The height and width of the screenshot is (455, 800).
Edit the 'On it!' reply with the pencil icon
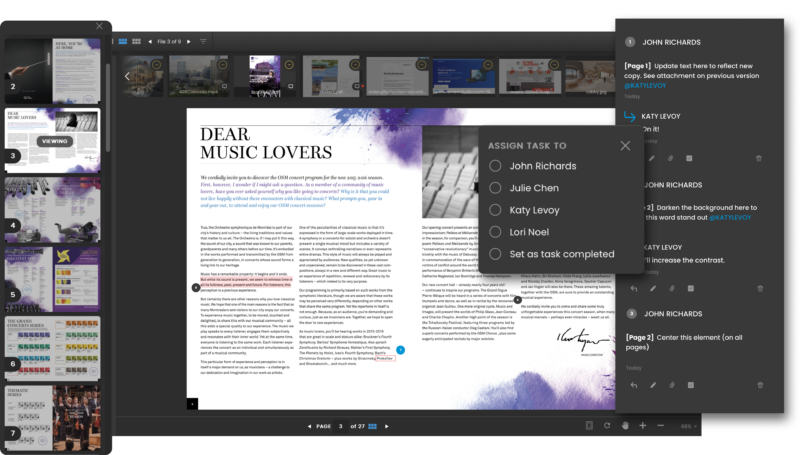[652, 158]
